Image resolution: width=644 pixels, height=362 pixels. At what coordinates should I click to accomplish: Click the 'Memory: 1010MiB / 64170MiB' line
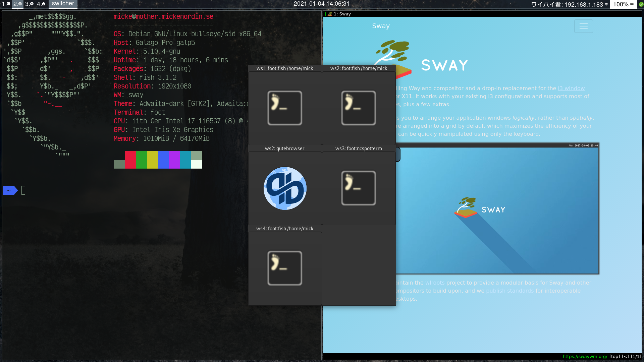pos(161,138)
